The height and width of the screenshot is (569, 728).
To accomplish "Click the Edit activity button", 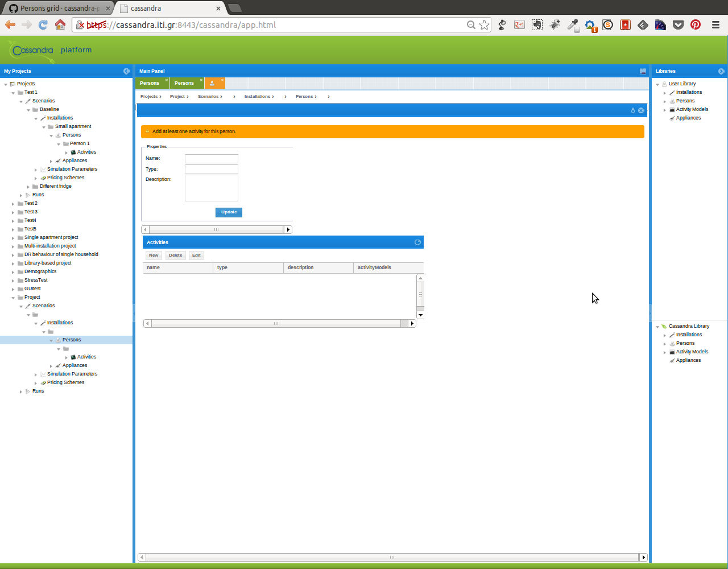I will pos(196,255).
